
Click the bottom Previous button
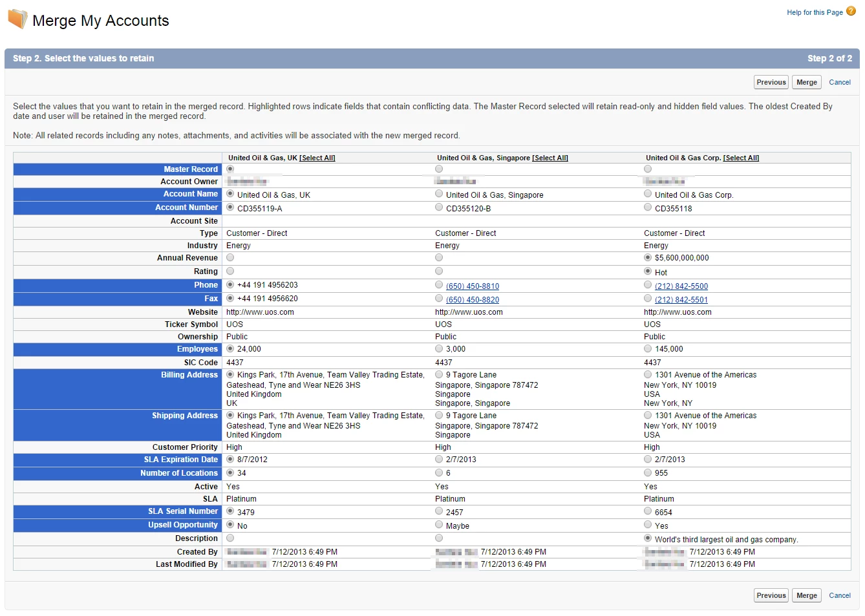(771, 595)
